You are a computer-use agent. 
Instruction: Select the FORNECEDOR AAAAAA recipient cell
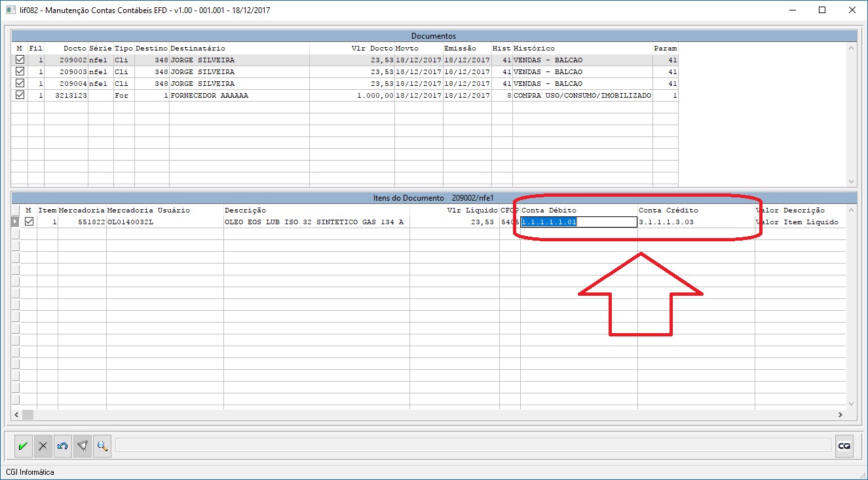coord(239,96)
